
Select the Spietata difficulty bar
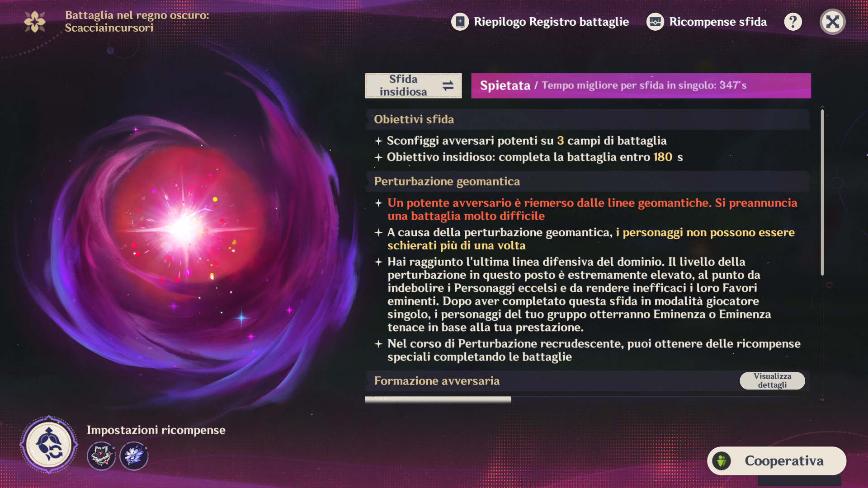641,85
